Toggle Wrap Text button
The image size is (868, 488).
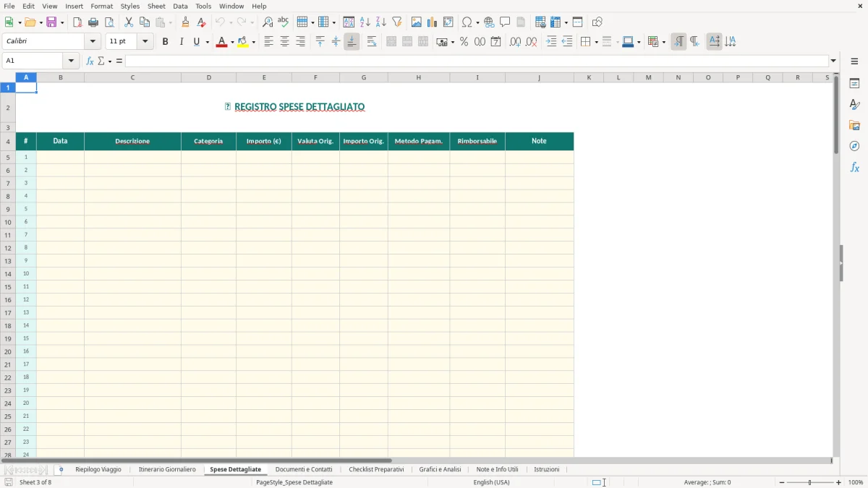point(372,42)
